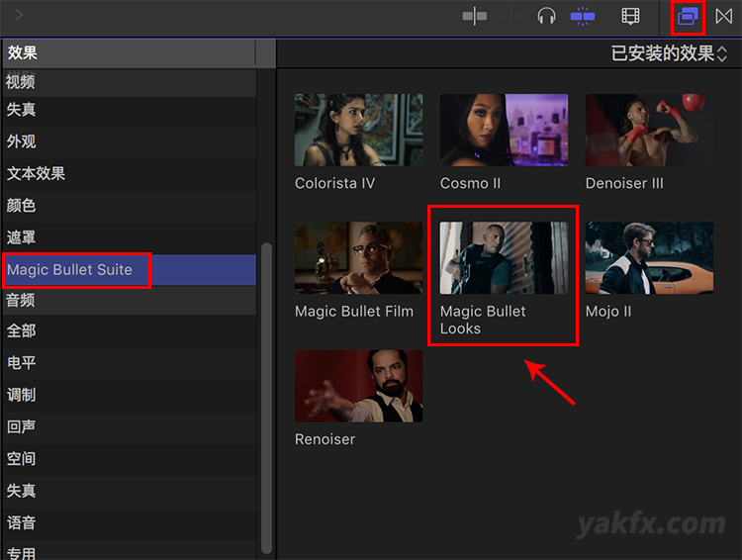Click the Colorista IV effect thumbnail

(358, 130)
